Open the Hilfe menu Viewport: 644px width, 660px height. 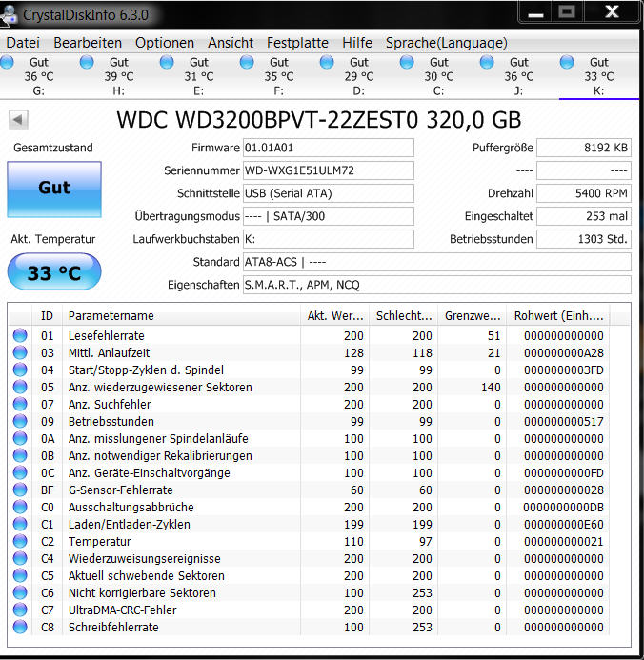point(357,43)
